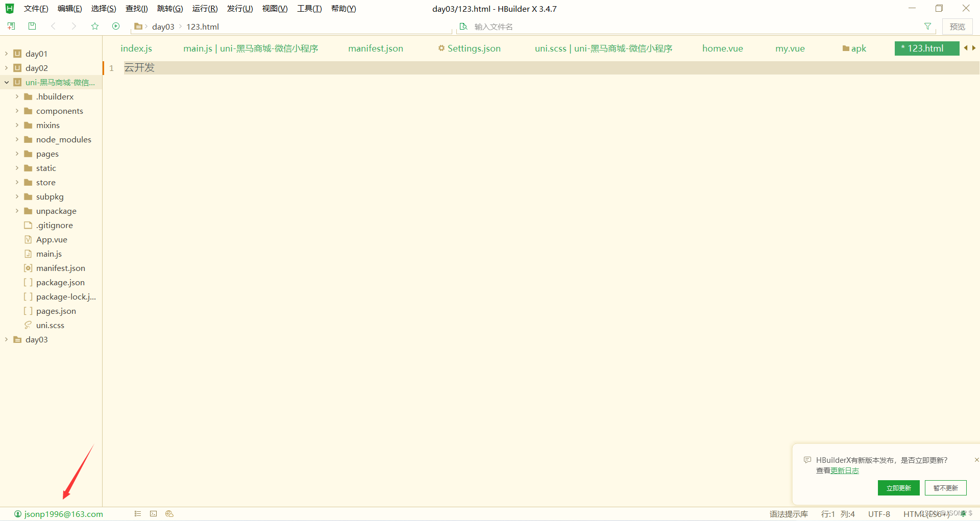The image size is (980, 521).
Task: Click the star bookmark icon
Action: coord(95,26)
